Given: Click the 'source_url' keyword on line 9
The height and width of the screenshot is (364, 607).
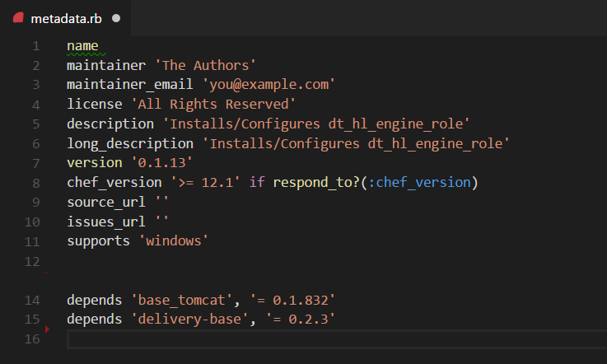Looking at the screenshot, I should point(106,202).
